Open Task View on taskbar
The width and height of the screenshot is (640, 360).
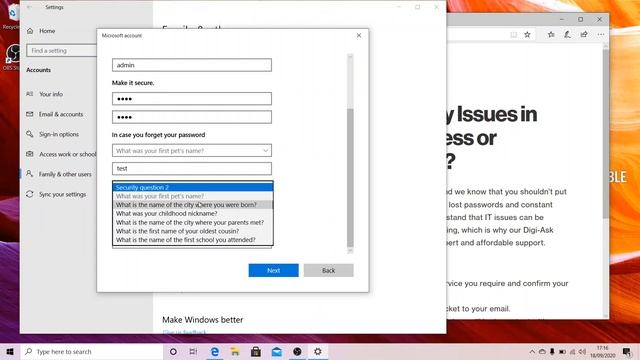tap(193, 351)
